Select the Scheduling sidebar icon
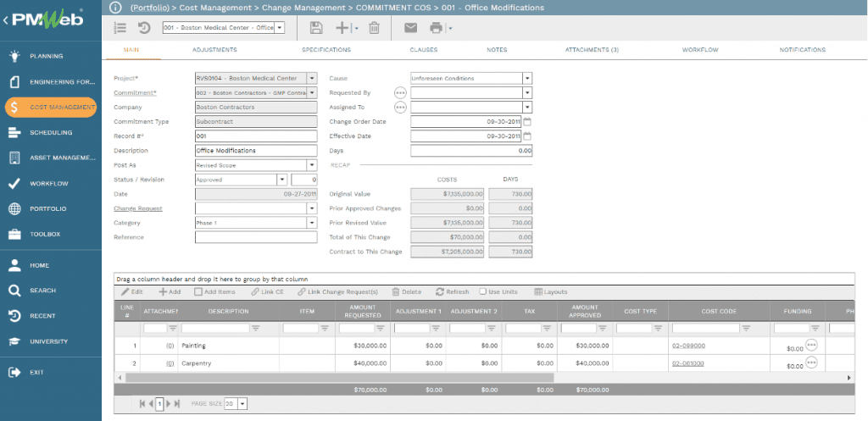Screen dimensions: 868x421 pos(14,133)
